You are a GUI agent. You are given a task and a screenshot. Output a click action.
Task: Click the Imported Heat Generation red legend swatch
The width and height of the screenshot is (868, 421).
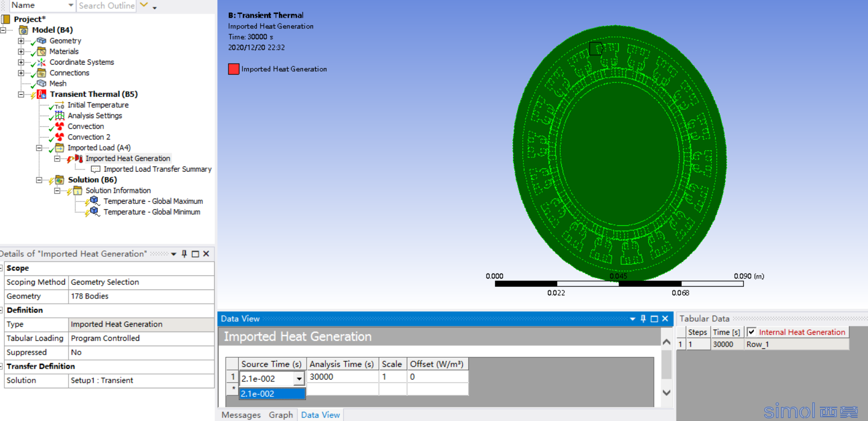234,69
